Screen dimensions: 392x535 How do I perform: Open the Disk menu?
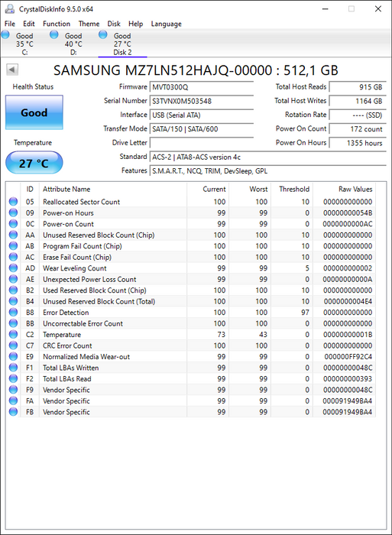click(114, 24)
